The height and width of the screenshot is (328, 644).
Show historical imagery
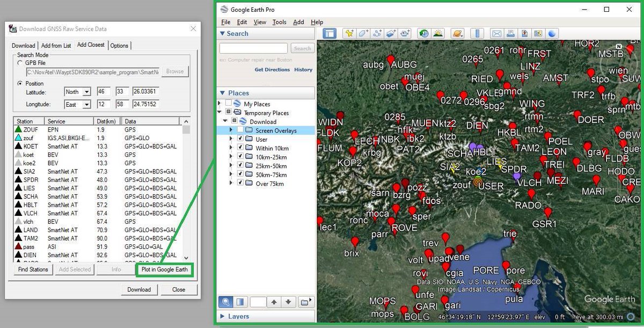pos(423,33)
